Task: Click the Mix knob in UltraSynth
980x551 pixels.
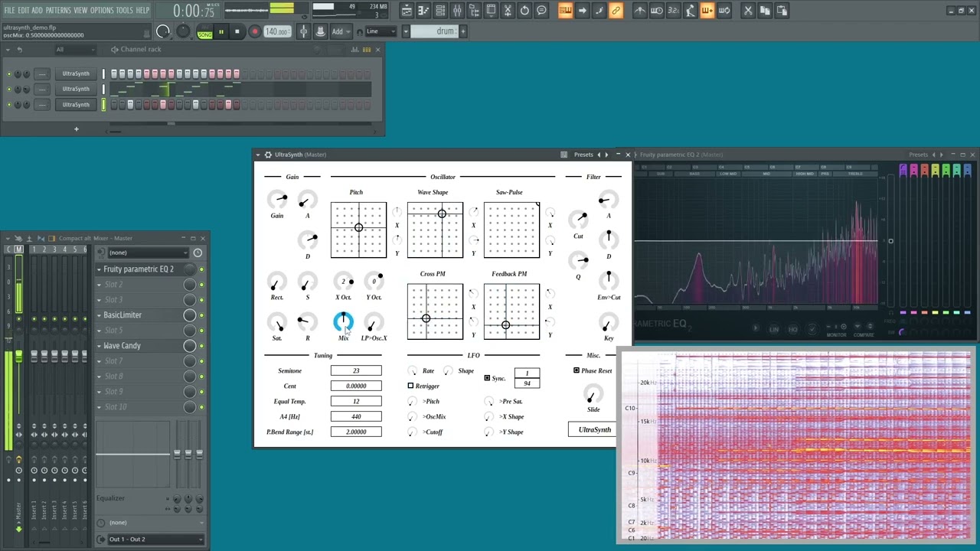Action: (343, 322)
